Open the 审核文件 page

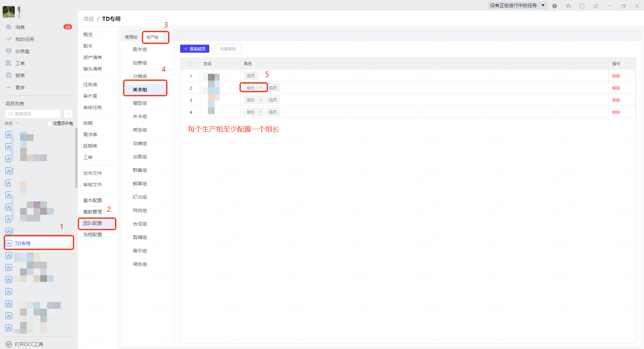pyautogui.click(x=93, y=185)
